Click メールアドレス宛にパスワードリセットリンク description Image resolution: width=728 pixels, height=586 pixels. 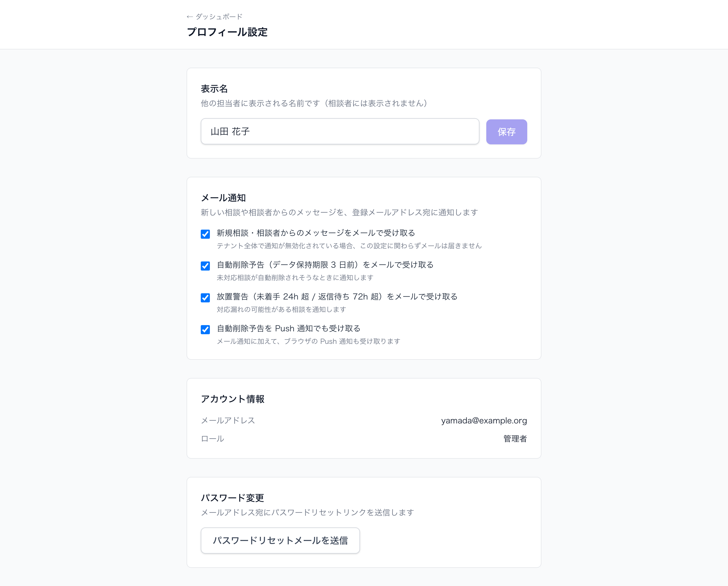tap(307, 512)
